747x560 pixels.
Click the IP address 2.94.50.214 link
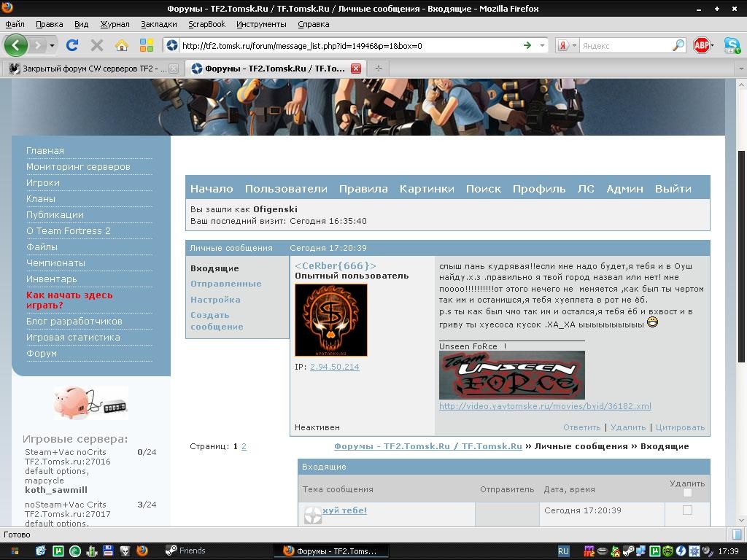(334, 367)
